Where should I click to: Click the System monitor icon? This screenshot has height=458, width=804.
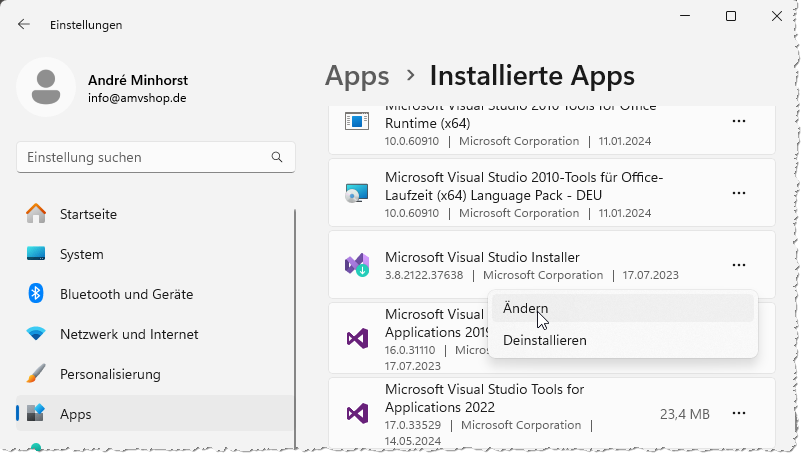tap(36, 253)
